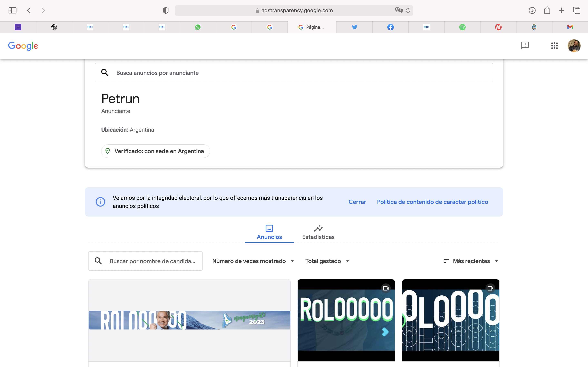Image resolution: width=588 pixels, height=367 pixels.
Task: Open the ROLOOOOO video ad thumbnail
Action: click(x=346, y=320)
